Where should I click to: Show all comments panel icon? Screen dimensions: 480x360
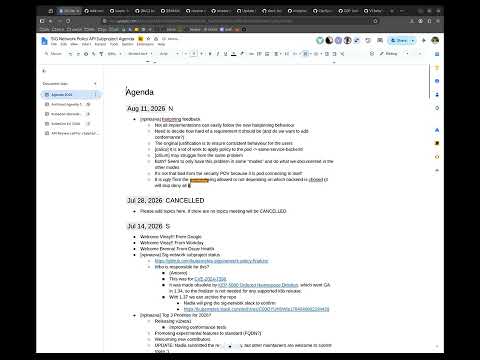click(x=380, y=40)
